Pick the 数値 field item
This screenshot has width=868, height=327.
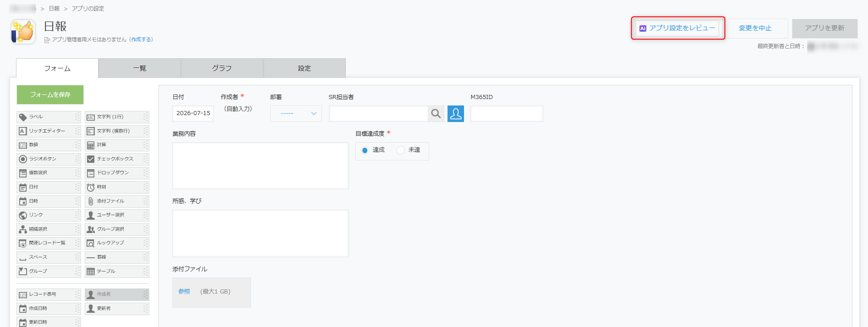49,145
